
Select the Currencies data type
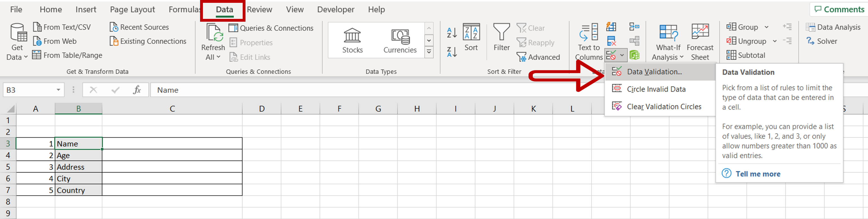[400, 40]
